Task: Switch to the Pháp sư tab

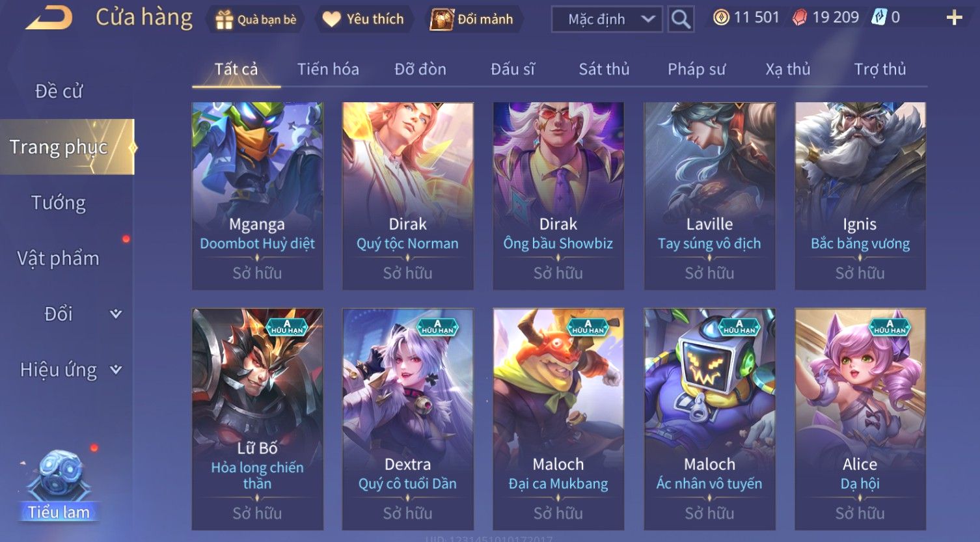Action: point(696,69)
